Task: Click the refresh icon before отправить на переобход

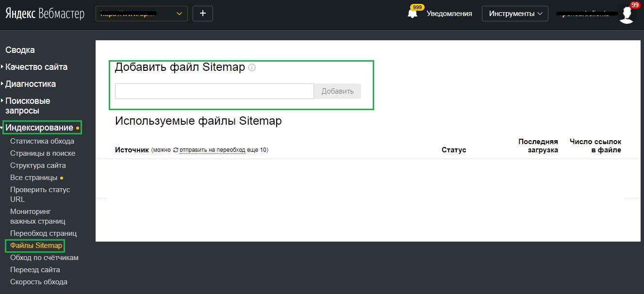Action: (x=175, y=150)
